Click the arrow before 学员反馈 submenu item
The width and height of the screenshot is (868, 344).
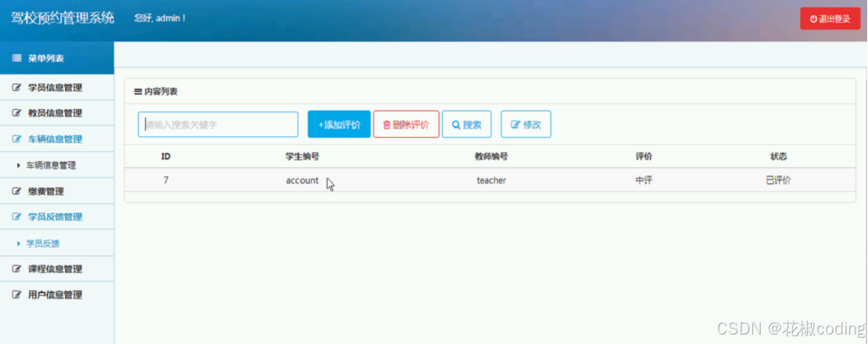pos(19,243)
